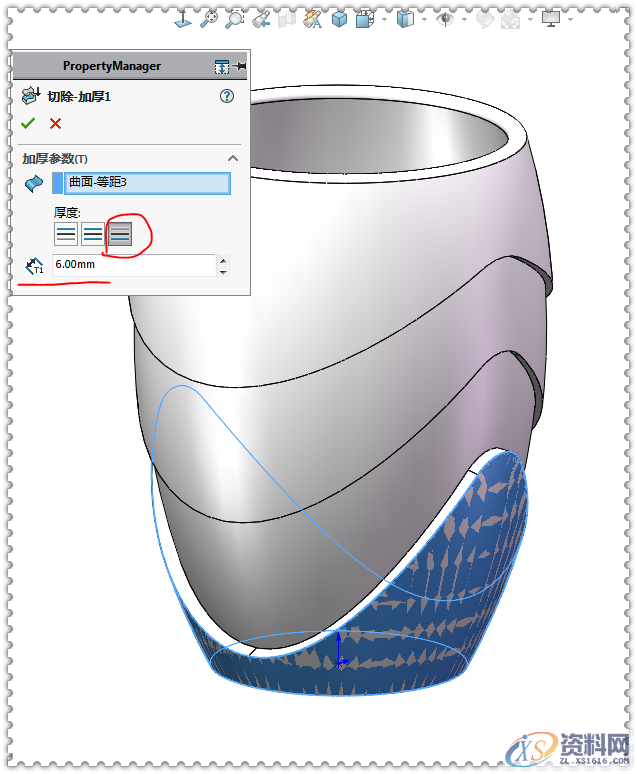Image resolution: width=637 pixels, height=774 pixels.
Task: Select the third highlighted thickness side option button
Action: tap(120, 233)
